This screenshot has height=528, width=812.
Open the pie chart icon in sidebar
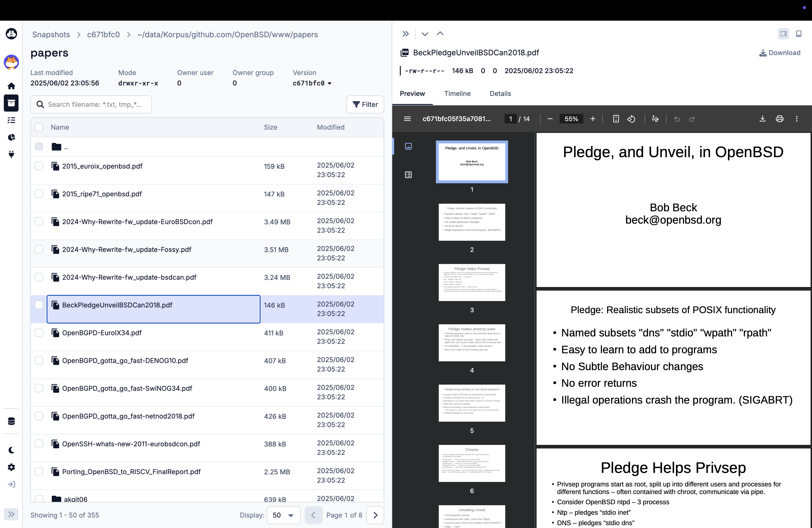[11, 137]
